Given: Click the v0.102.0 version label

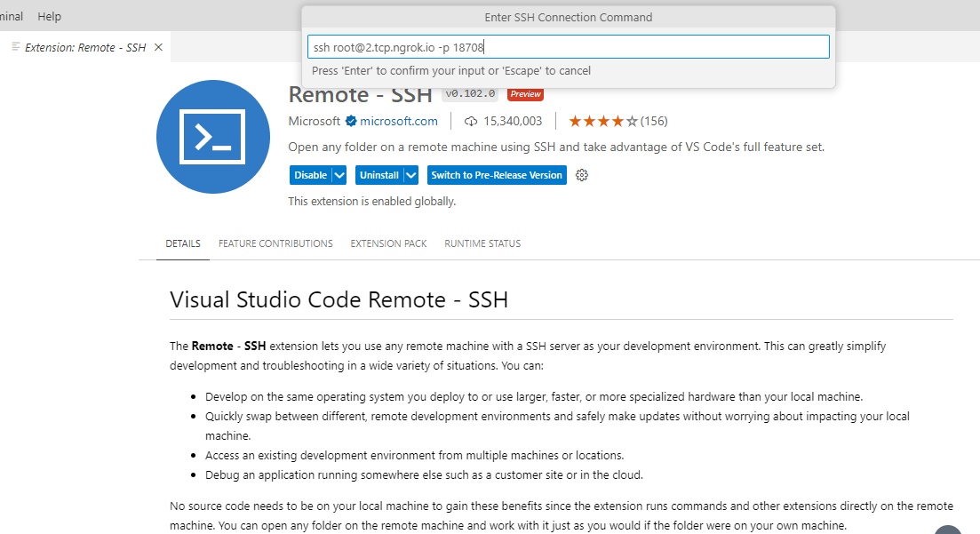Looking at the screenshot, I should tap(471, 94).
